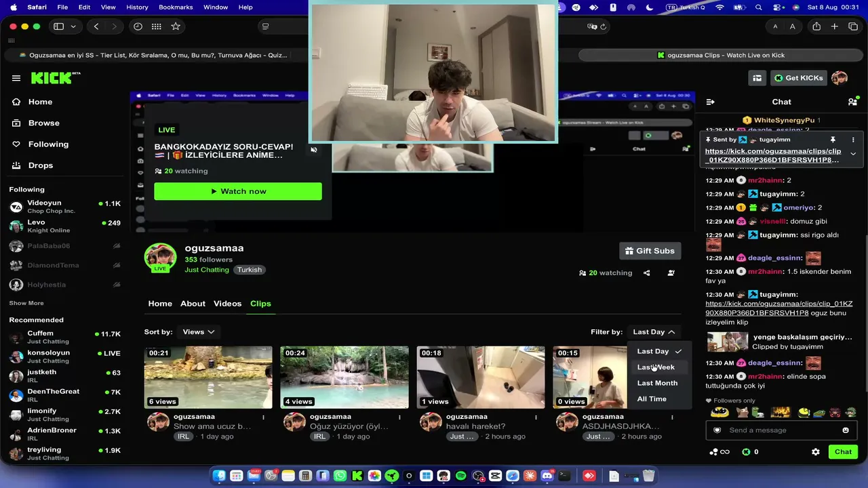
Task: Play the 00:18 clip with 1 views
Action: click(x=481, y=378)
